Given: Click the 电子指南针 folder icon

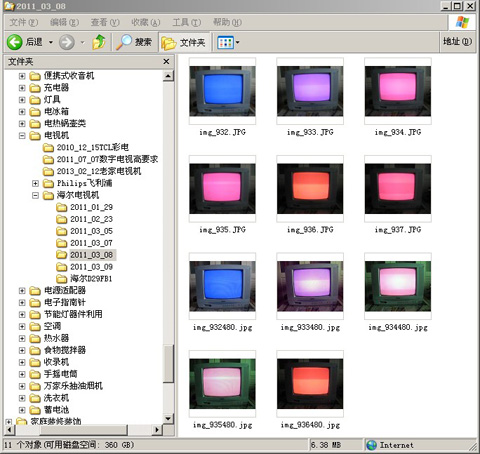Looking at the screenshot, I should point(35,303).
